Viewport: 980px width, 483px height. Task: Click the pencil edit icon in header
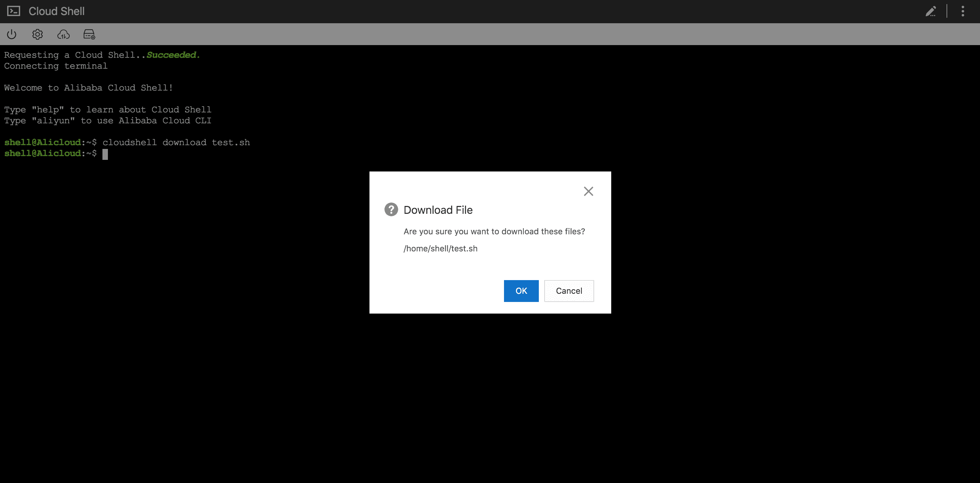tap(930, 11)
